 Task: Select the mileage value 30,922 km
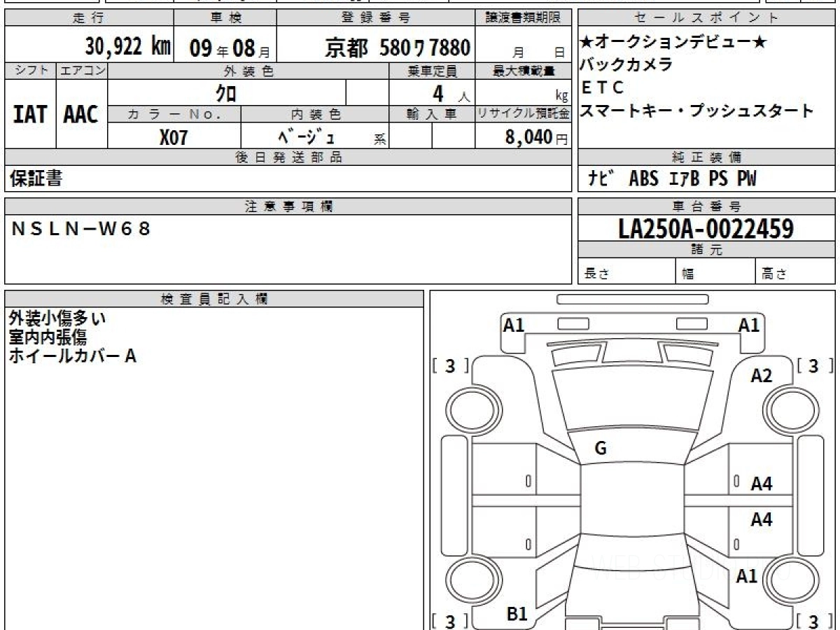point(128,47)
